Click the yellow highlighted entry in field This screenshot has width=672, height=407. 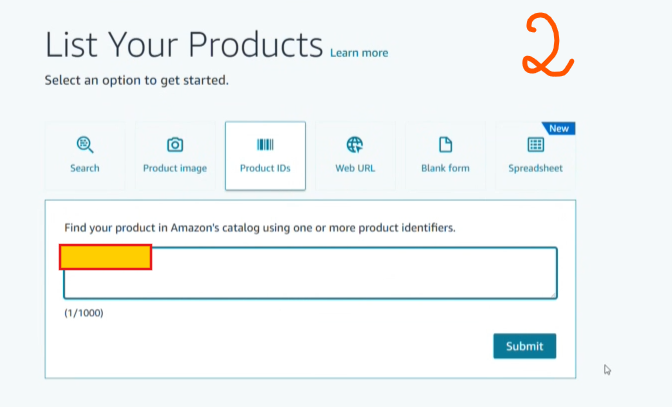[x=105, y=257]
